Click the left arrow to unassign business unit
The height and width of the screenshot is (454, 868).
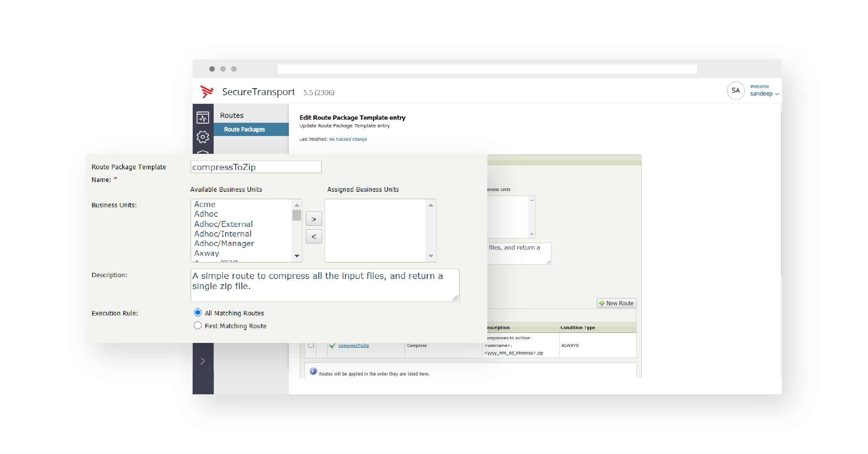point(313,236)
